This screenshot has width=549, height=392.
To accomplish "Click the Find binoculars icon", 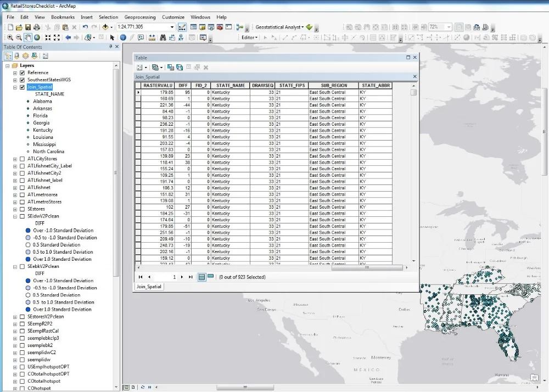I will (x=163, y=37).
